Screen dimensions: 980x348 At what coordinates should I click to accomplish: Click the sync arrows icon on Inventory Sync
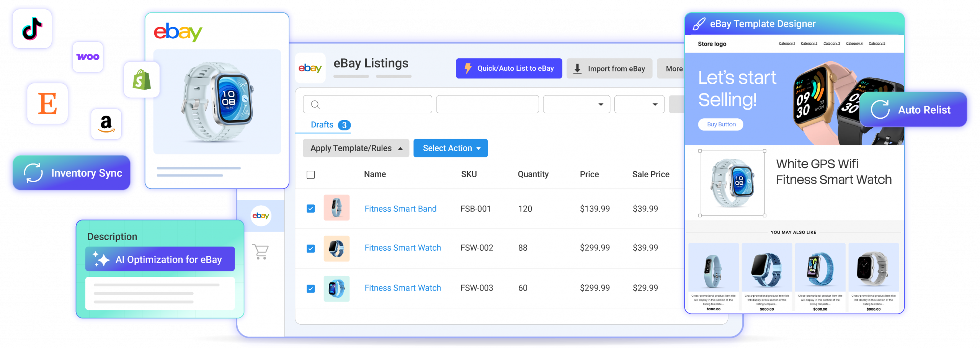(x=33, y=173)
